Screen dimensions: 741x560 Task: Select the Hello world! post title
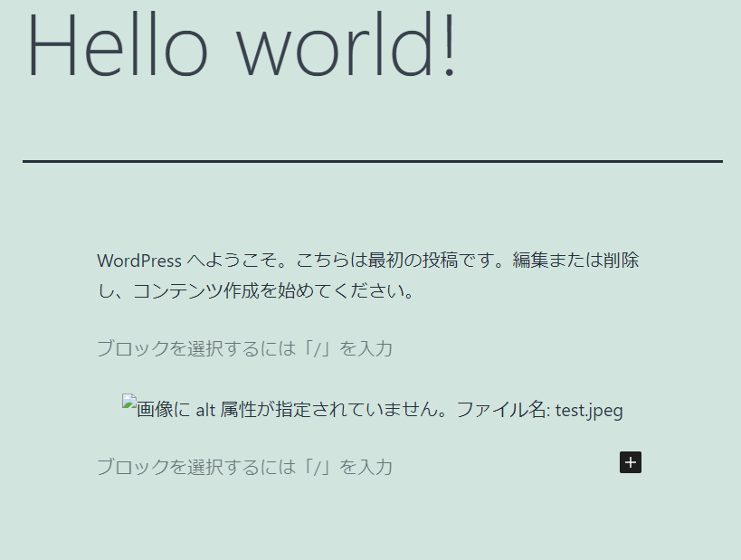[x=242, y=44]
